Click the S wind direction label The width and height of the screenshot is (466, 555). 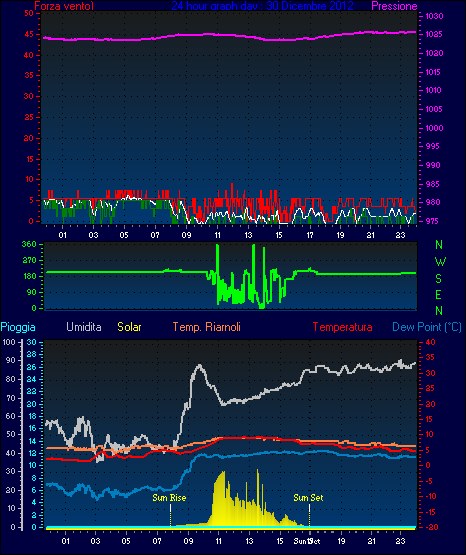coord(438,279)
